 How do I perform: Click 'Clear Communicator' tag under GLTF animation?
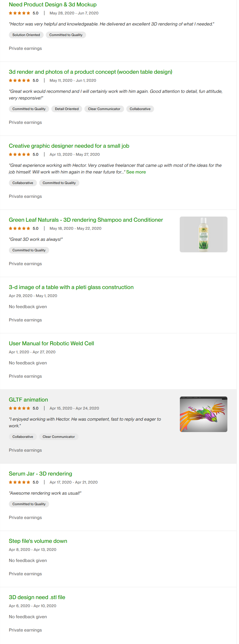[59, 437]
